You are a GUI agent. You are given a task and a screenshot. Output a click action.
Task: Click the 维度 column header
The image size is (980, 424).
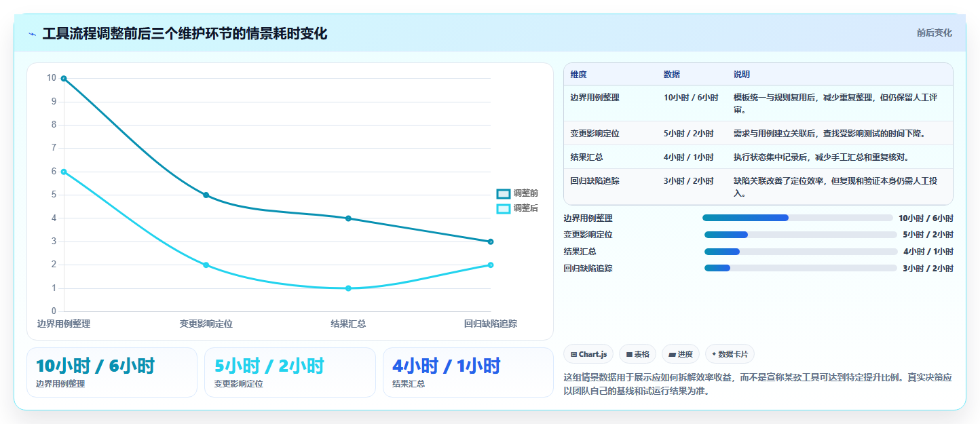pyautogui.click(x=578, y=75)
